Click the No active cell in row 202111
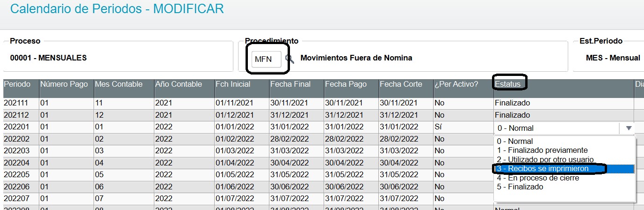Image resolution: width=644 pixels, height=210 pixels. coord(463,103)
